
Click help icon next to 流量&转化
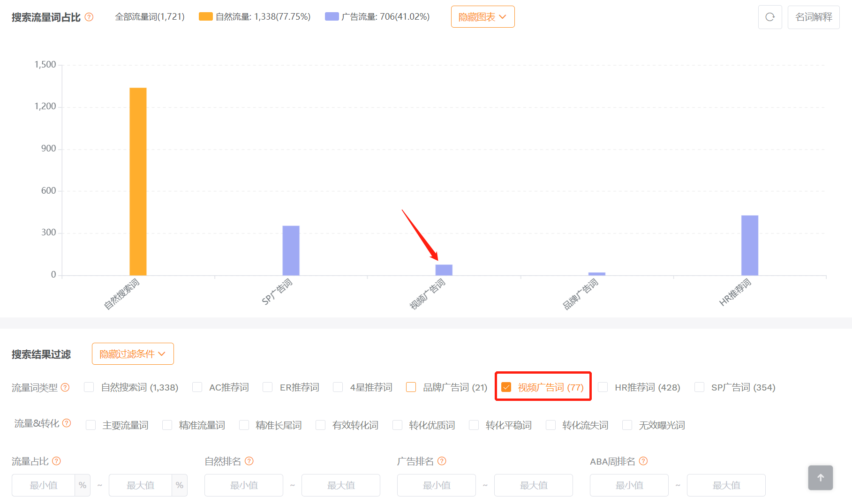click(x=67, y=423)
